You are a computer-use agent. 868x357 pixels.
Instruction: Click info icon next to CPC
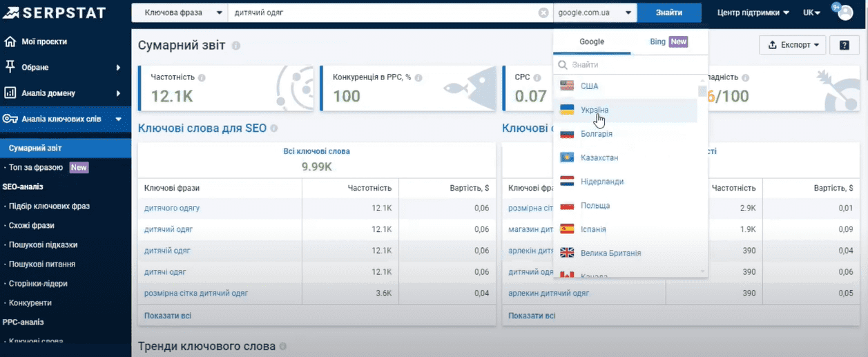[x=537, y=78]
